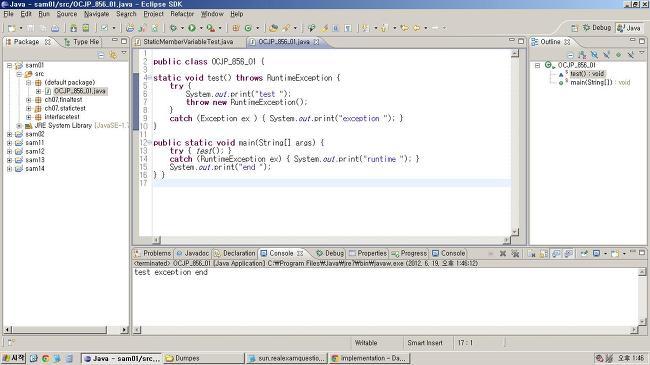The height and width of the screenshot is (365, 650).
Task: Click Package Explorer horizontal scrollbar right arrow
Action: 124,330
